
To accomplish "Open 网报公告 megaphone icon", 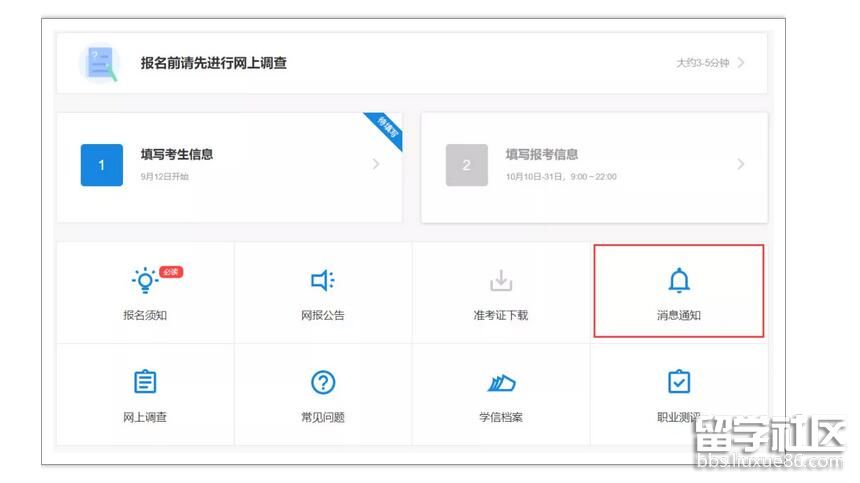I will [323, 281].
